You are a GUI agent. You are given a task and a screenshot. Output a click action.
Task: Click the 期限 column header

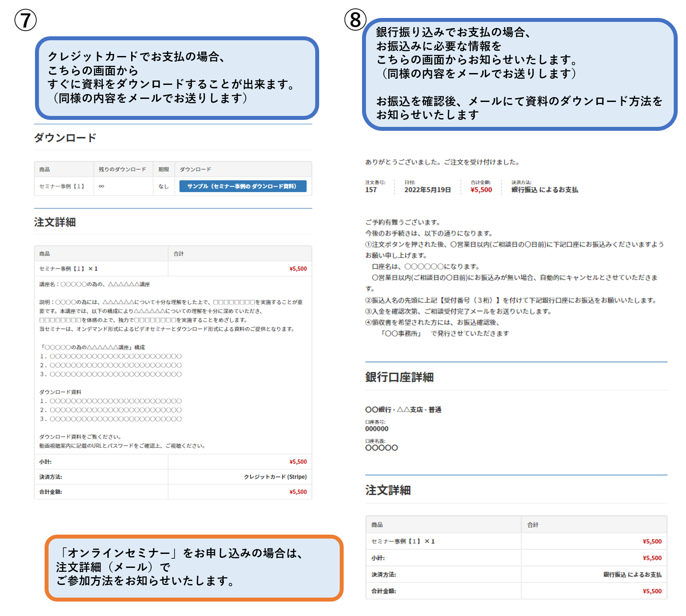tap(164, 169)
